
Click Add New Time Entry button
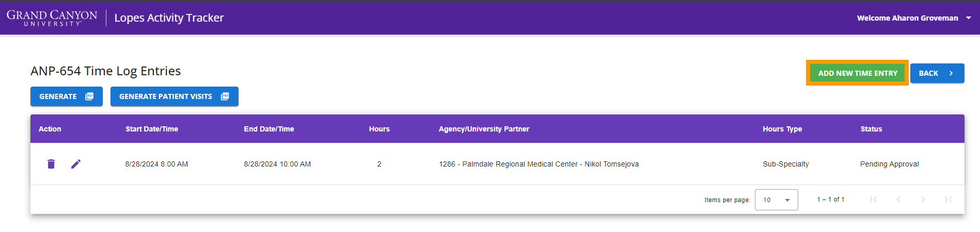(858, 73)
